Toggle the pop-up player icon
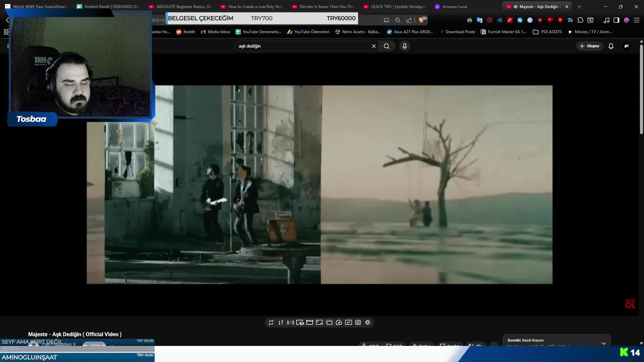This screenshot has width=644, height=362. (329, 322)
